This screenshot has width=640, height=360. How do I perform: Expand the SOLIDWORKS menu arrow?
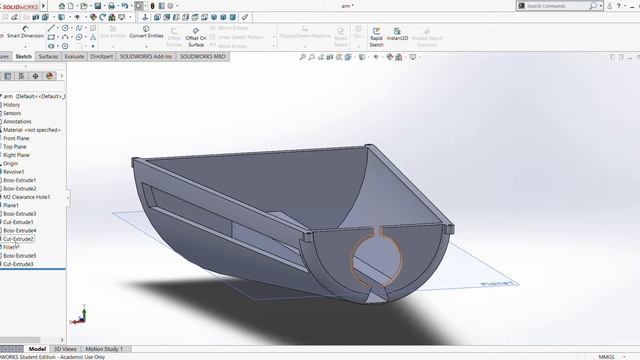pyautogui.click(x=43, y=6)
